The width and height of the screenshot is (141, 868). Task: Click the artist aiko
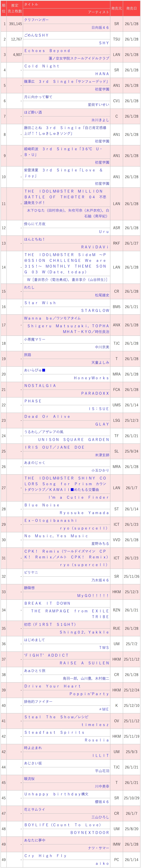tap(102, 864)
